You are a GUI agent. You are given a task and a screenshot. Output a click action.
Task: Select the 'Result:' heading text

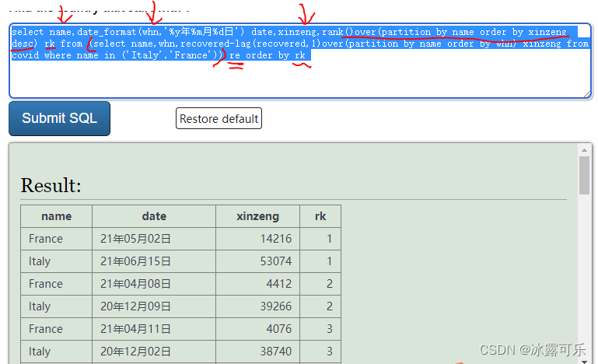tap(51, 186)
